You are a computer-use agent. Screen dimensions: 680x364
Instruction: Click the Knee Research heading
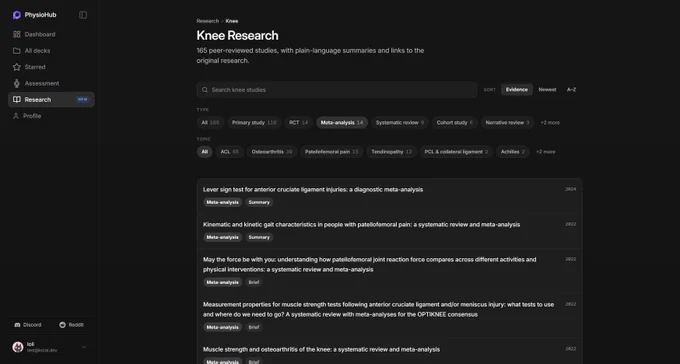click(x=237, y=36)
